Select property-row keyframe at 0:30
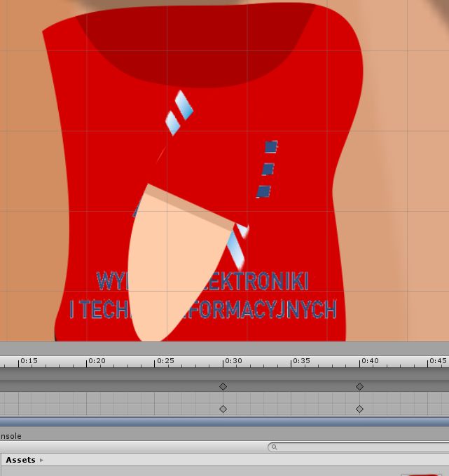 223,409
